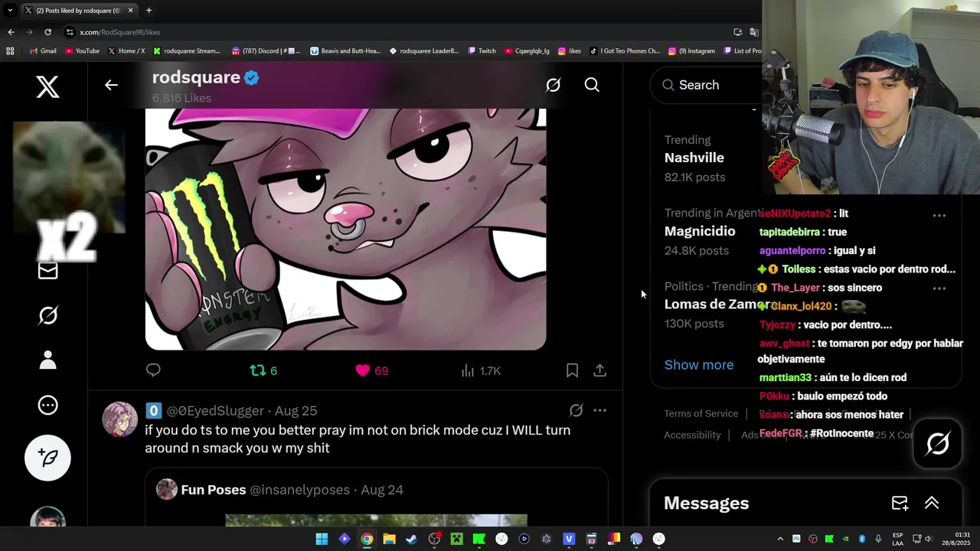Screen dimensions: 980x551
Task: Open 0EyedSlugger's avatar profile
Action: (x=119, y=419)
